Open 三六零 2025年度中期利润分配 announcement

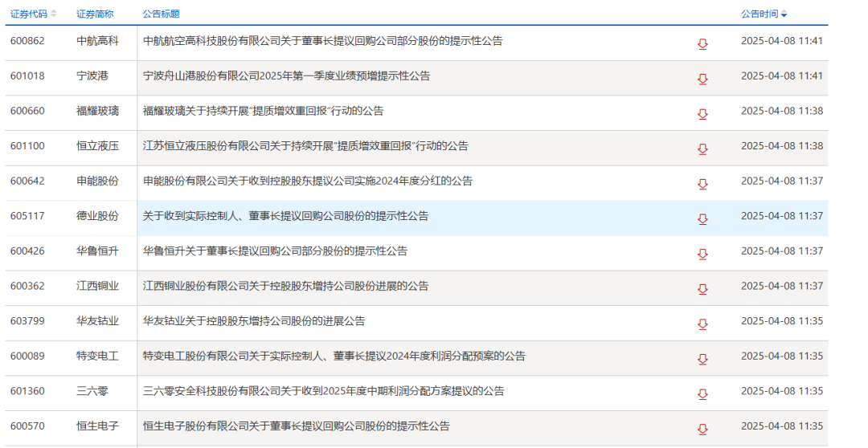(x=324, y=391)
